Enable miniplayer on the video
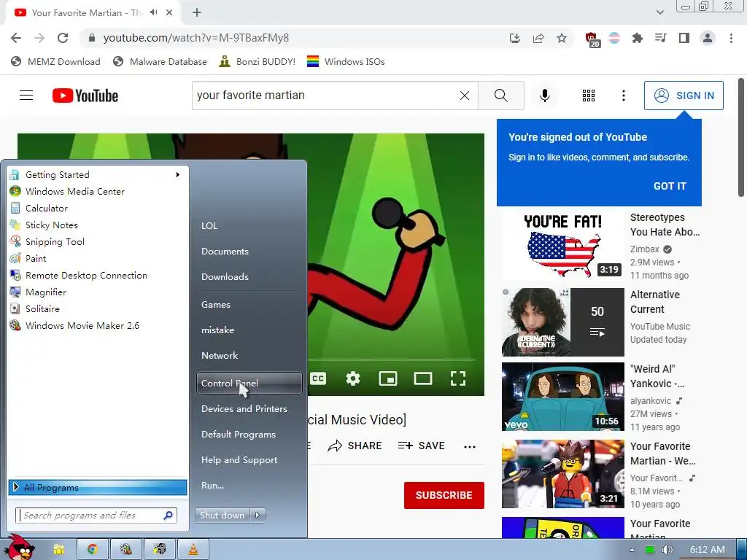The height and width of the screenshot is (560, 747). click(388, 378)
